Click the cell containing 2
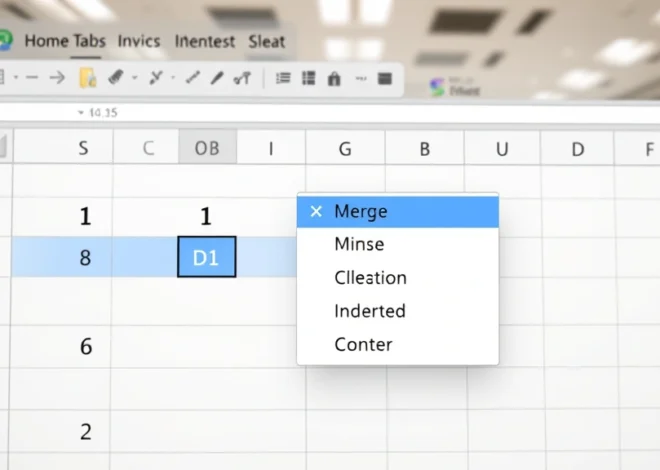Screen dimensions: 660x470 point(60,432)
